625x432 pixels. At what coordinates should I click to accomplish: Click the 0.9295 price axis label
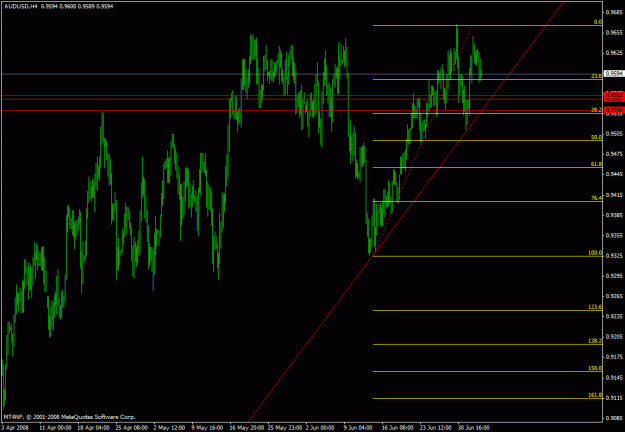614,276
